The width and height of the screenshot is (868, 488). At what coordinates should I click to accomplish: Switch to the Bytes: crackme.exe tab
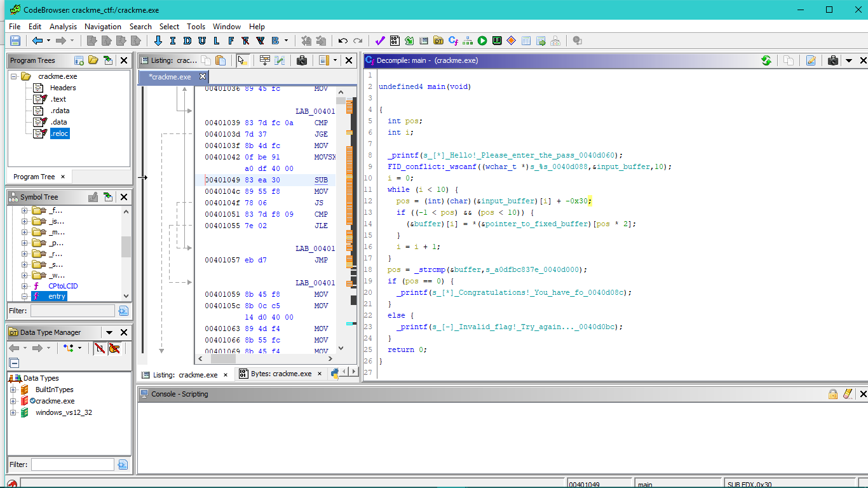[280, 374]
